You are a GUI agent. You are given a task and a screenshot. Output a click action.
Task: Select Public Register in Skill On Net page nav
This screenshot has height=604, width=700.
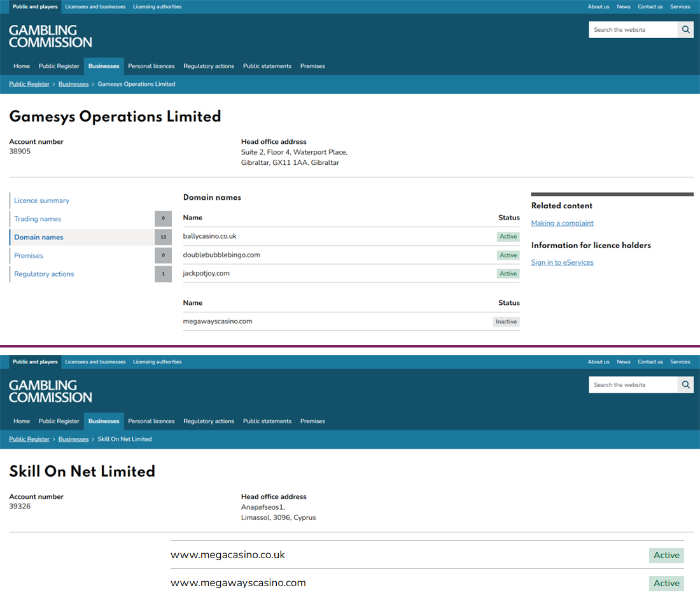[x=59, y=421]
